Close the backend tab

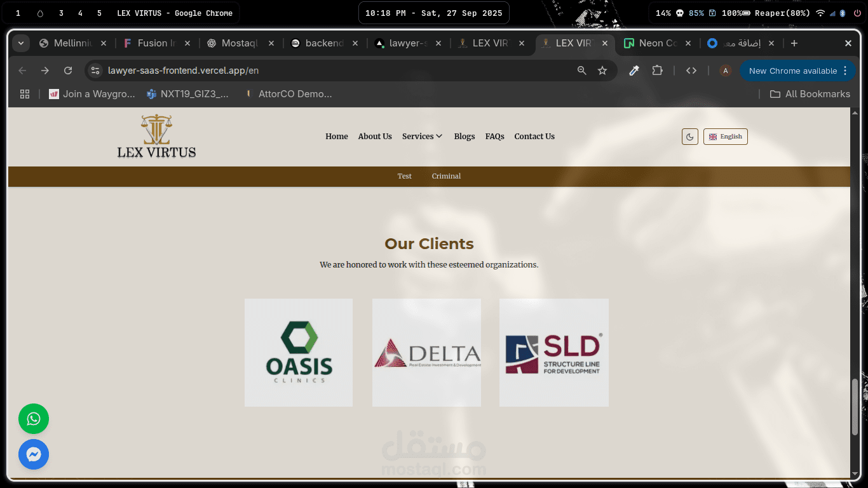click(355, 43)
